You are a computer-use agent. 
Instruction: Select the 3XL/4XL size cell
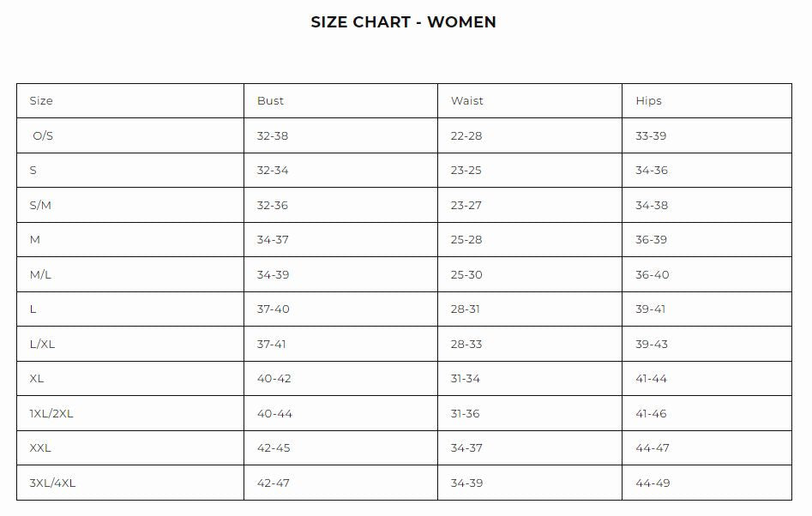[52, 483]
